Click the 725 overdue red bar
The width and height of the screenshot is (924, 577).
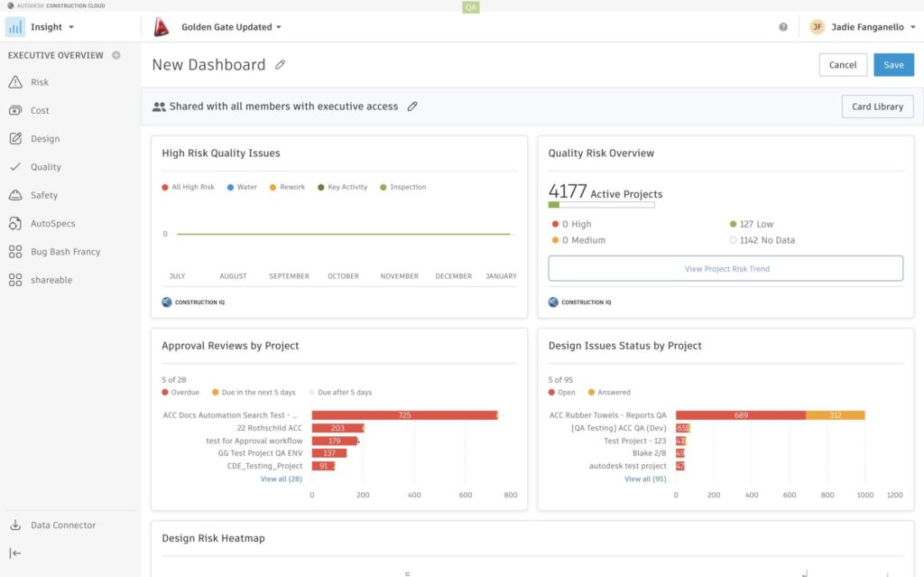pyautogui.click(x=404, y=415)
